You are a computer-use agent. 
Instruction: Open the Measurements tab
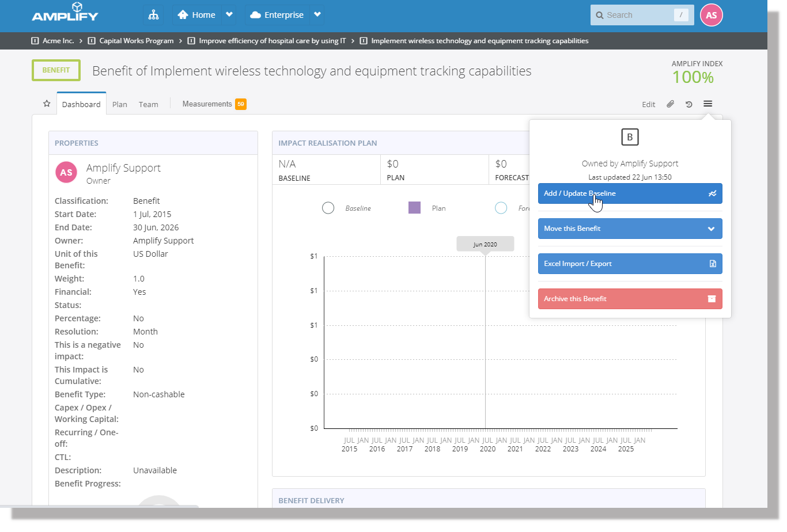[x=207, y=104]
